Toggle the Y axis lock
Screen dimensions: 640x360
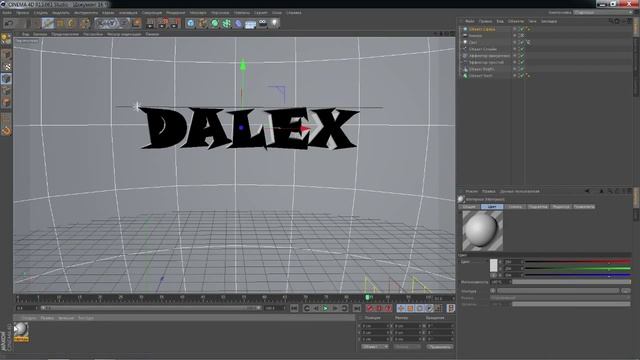click(111, 23)
